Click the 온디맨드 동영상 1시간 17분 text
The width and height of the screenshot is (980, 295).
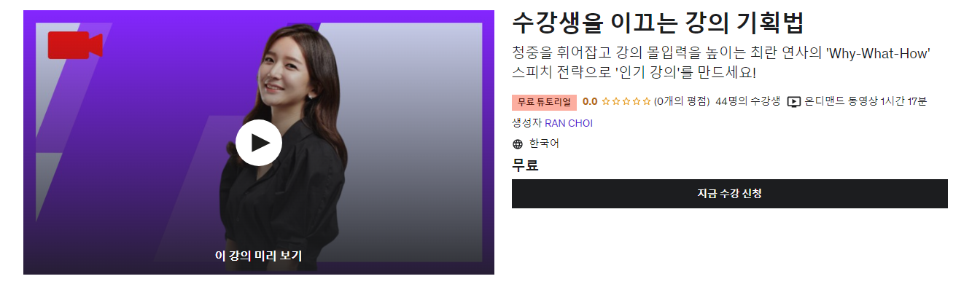click(x=866, y=101)
